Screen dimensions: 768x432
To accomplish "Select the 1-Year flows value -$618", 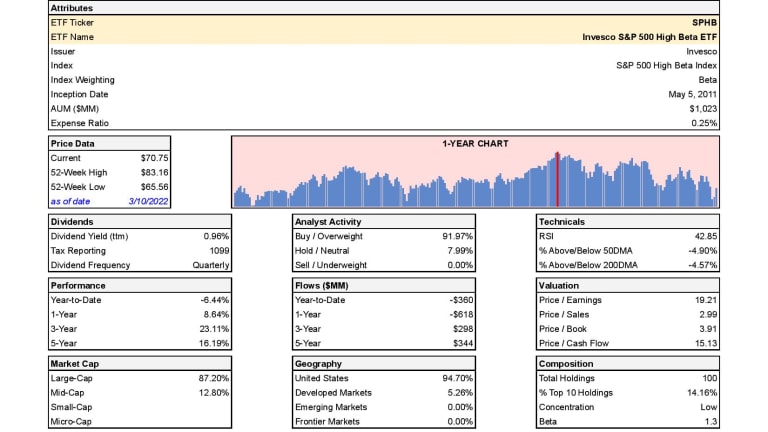I will [461, 314].
